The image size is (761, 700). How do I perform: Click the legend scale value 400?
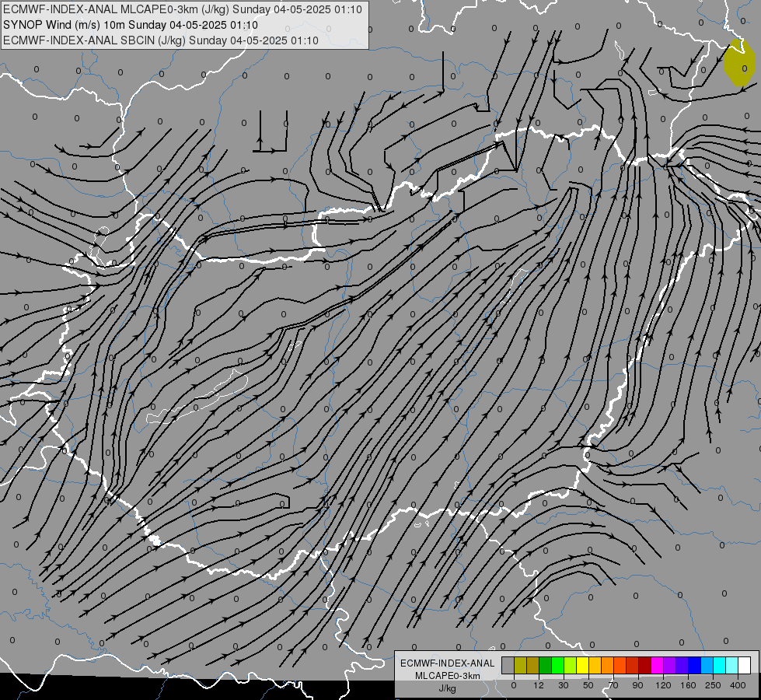tap(738, 685)
